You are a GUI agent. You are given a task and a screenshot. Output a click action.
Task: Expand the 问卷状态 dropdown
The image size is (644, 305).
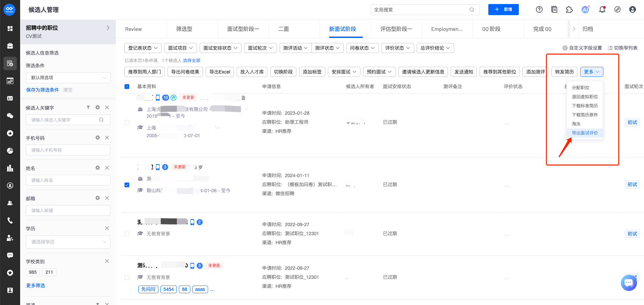tap(362, 48)
